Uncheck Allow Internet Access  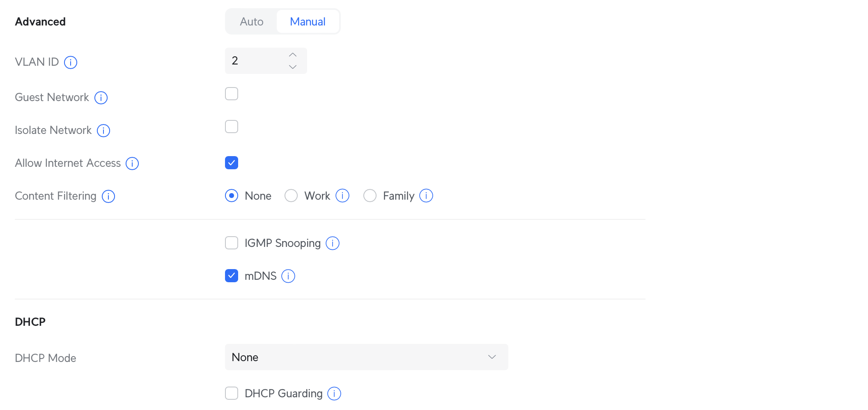232,163
